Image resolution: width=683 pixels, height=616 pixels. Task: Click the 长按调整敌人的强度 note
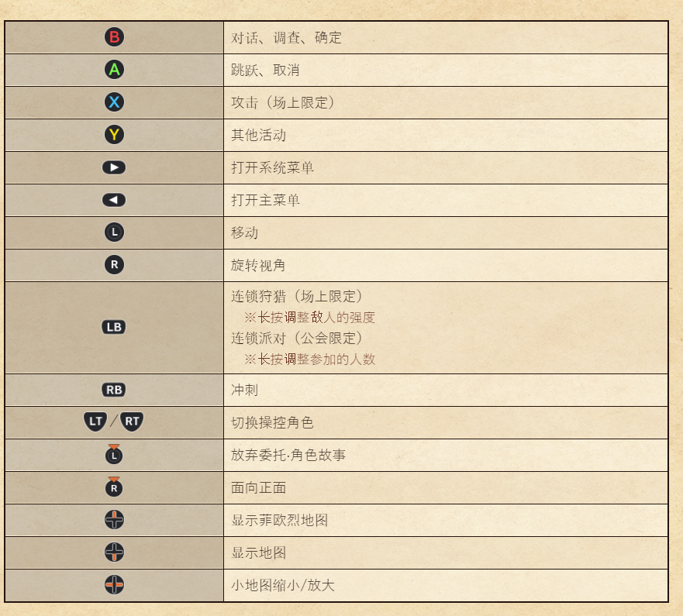(309, 318)
